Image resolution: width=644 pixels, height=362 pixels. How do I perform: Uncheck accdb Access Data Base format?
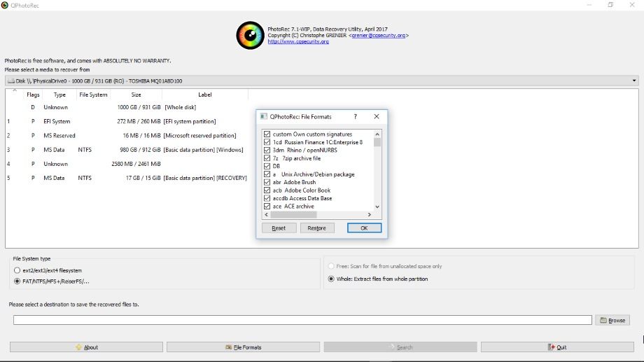click(267, 198)
